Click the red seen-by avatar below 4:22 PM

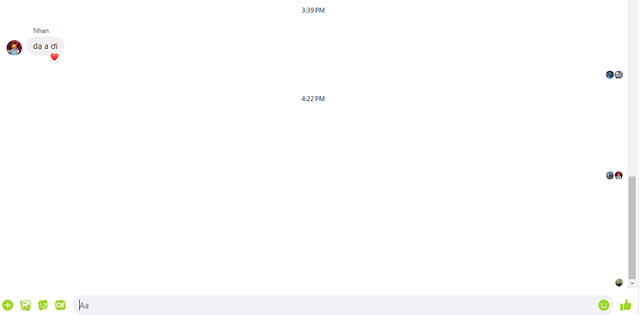click(619, 175)
